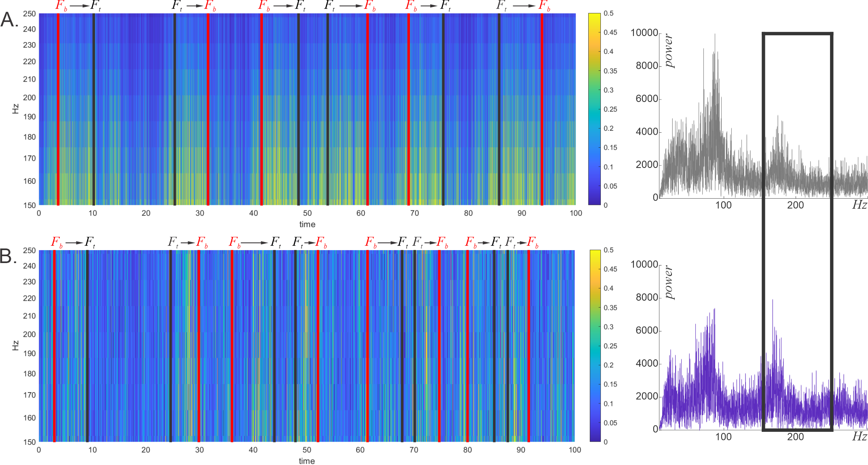Click the colorbar beside panel B spectrogram
Viewport: 868px width, 465px height.
[595, 346]
